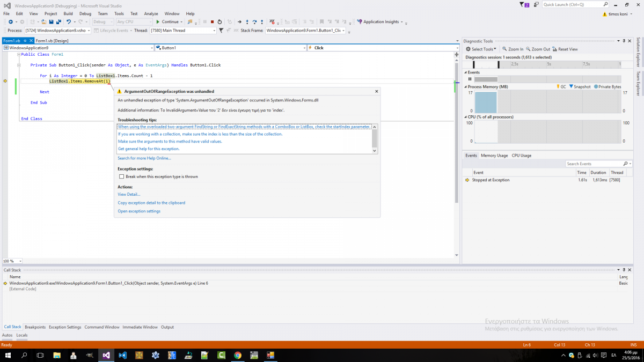Click the Step Into arrow icon

247,22
